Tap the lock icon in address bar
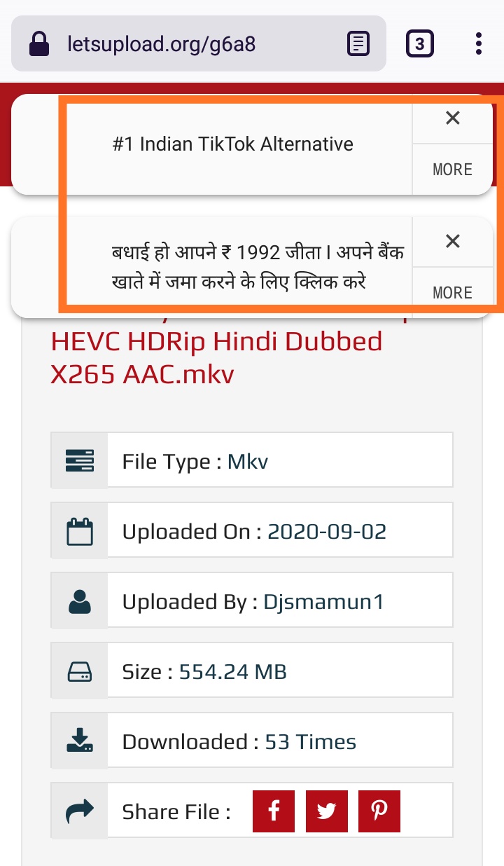 (40, 45)
